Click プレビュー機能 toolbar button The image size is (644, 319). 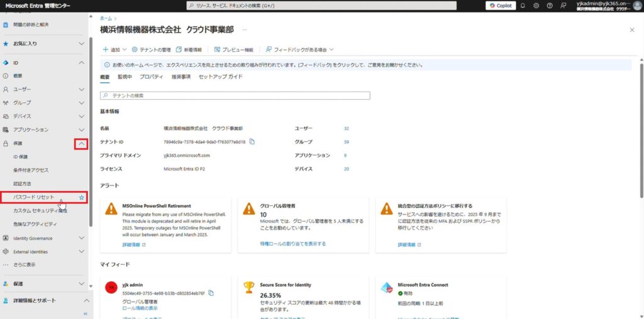click(234, 50)
